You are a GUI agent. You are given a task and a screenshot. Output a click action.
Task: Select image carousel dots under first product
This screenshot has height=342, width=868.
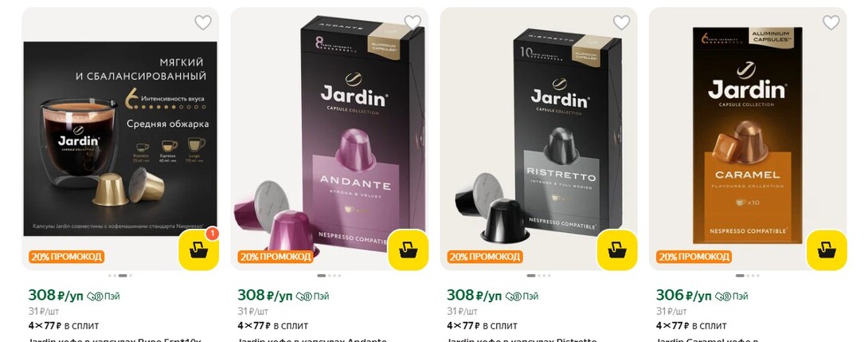tap(120, 276)
